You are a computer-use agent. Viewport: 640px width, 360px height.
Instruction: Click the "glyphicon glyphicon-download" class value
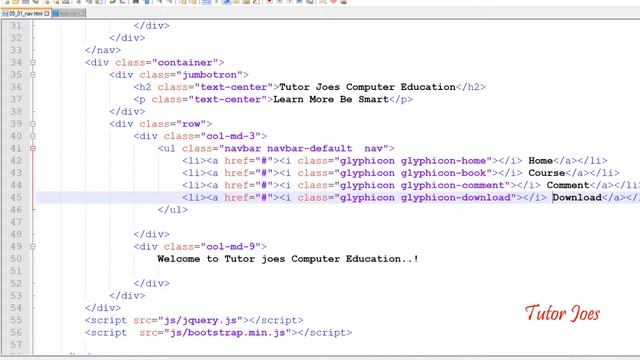click(x=425, y=198)
